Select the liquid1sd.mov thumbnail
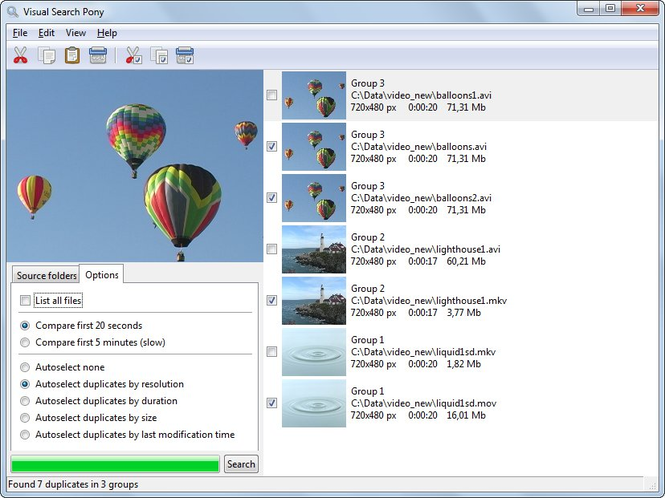This screenshot has height=498, width=665. pos(314,403)
